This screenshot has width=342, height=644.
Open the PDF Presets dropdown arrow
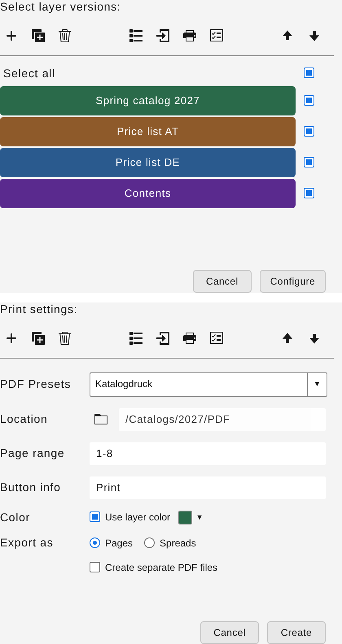point(317,384)
